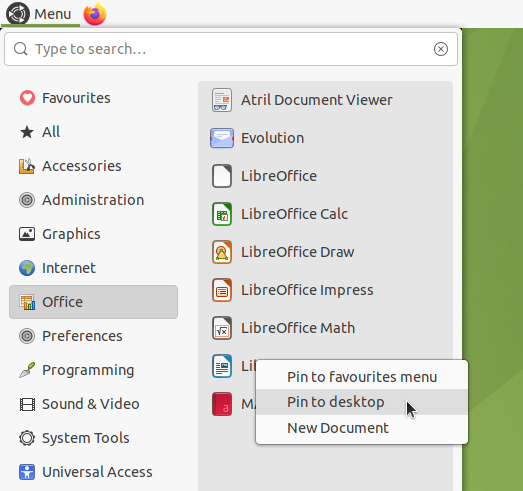Launch Atril Document Viewer by its name
This screenshot has height=491, width=523.
click(317, 100)
